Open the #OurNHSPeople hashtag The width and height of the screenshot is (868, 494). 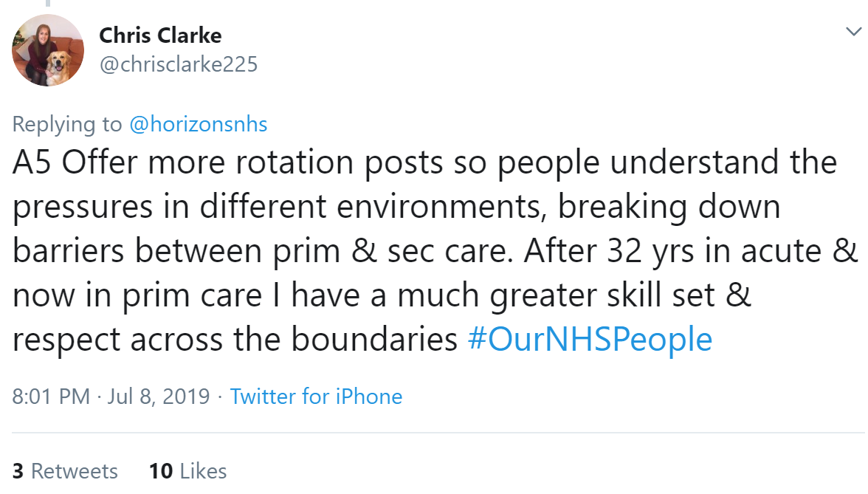590,340
